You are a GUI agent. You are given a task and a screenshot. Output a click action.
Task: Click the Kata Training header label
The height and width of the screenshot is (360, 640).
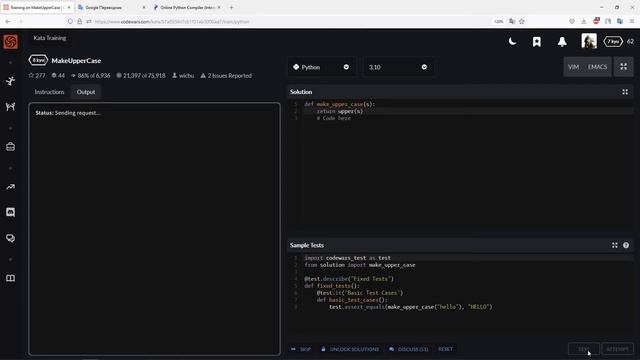pos(50,38)
